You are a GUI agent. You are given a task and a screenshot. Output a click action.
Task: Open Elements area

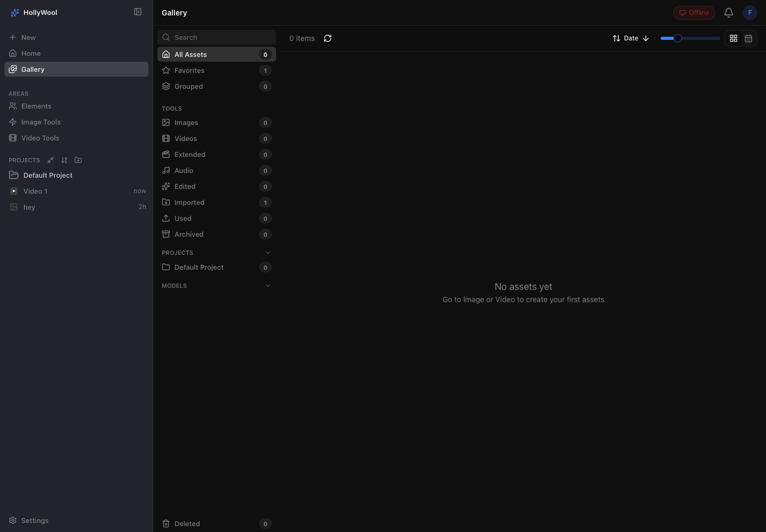(x=76, y=106)
